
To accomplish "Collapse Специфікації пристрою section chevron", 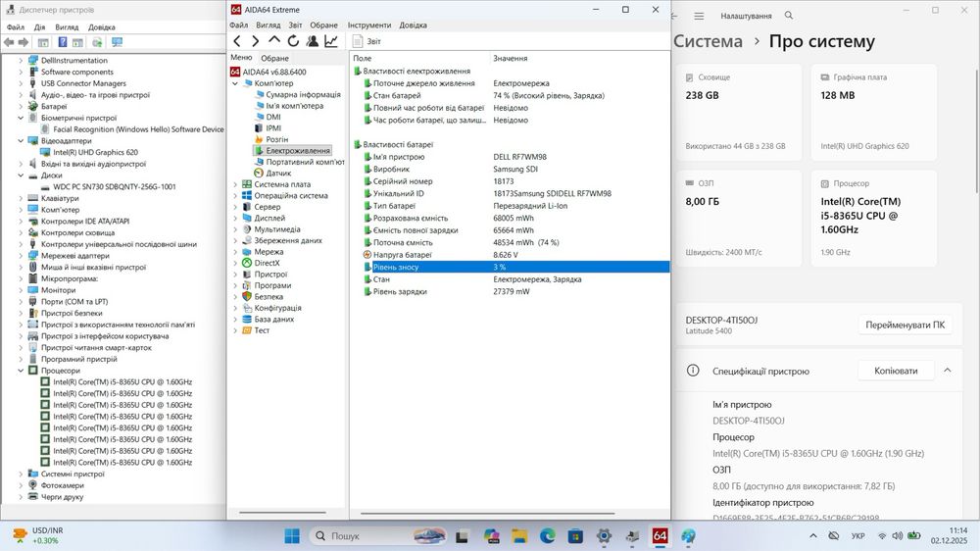I will (x=948, y=371).
